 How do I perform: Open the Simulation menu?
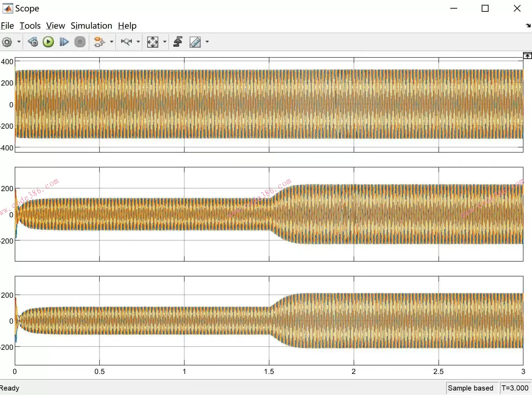click(91, 26)
